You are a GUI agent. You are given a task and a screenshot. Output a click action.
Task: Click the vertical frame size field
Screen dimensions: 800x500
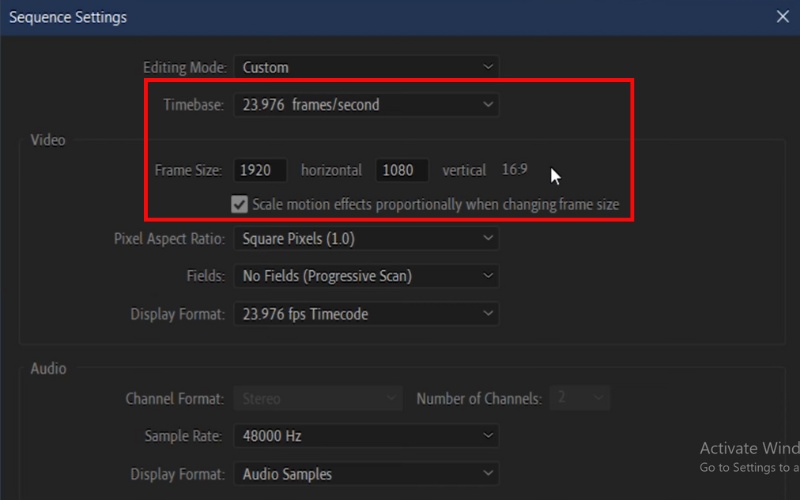point(402,170)
